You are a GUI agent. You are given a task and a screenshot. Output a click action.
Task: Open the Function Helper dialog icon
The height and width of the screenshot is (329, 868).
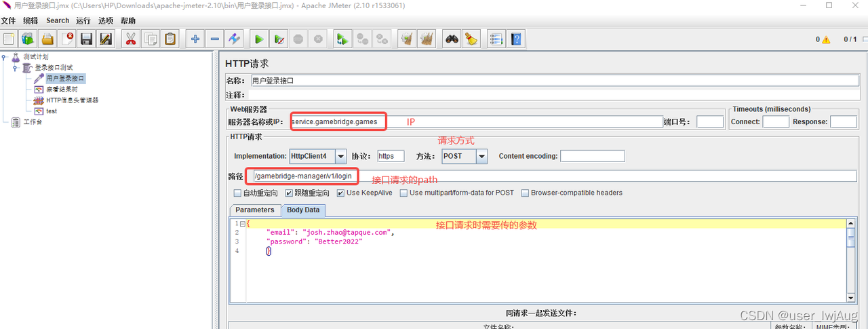[497, 39]
